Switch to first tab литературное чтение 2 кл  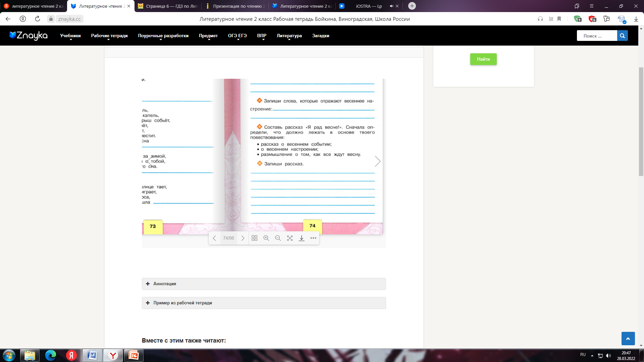(34, 6)
